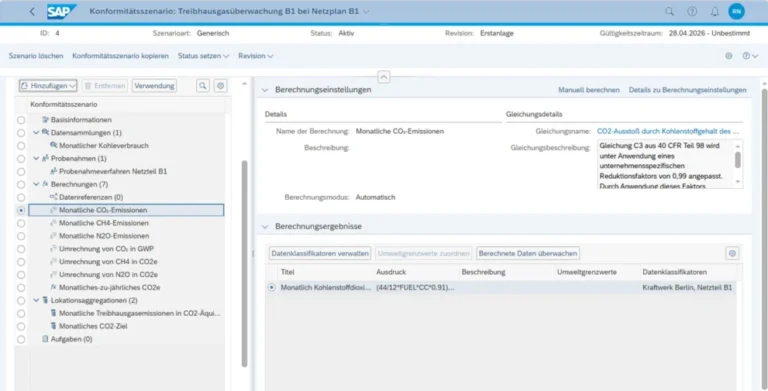Click the Monatliche CH4-Emissionen icon
This screenshot has height=391, width=768.
pyautogui.click(x=54, y=223)
